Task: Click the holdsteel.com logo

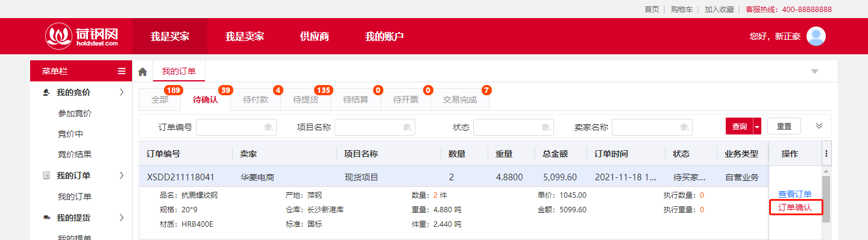Action: click(x=81, y=36)
